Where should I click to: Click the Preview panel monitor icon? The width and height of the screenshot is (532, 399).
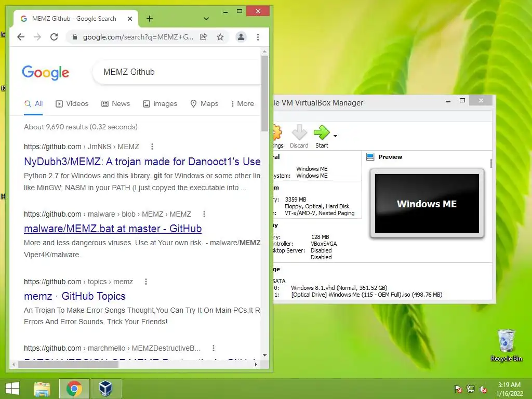(370, 157)
